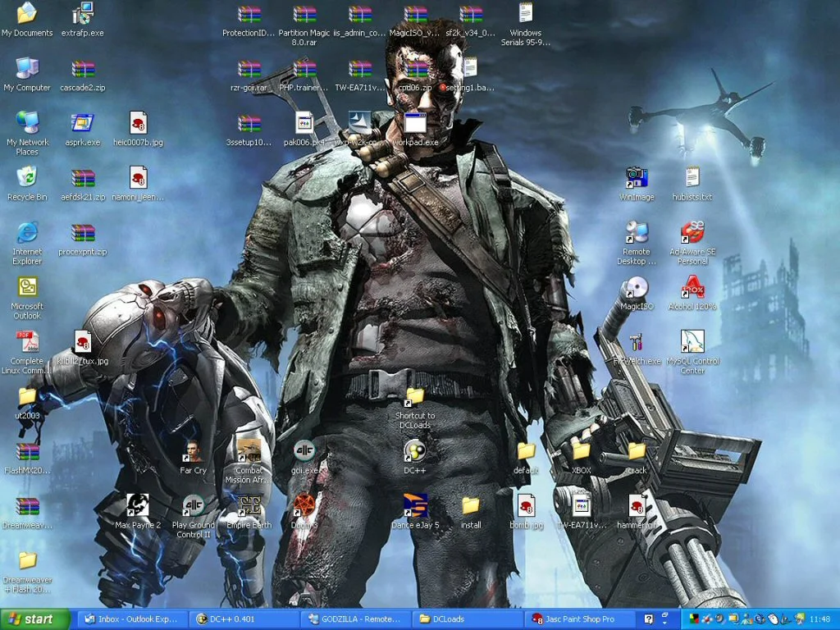Switch to Inbox - Outlook Express taskbar button
Screen dimensions: 840x630
pyautogui.click(x=131, y=619)
